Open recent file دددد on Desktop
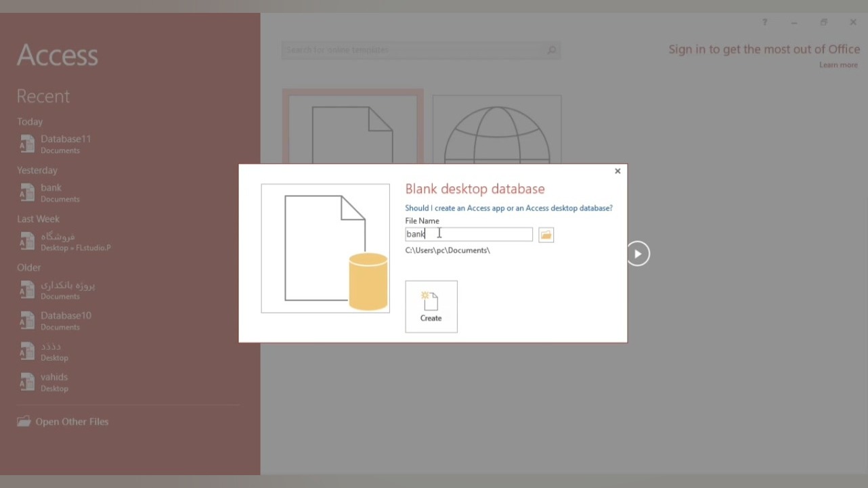 (x=44, y=351)
